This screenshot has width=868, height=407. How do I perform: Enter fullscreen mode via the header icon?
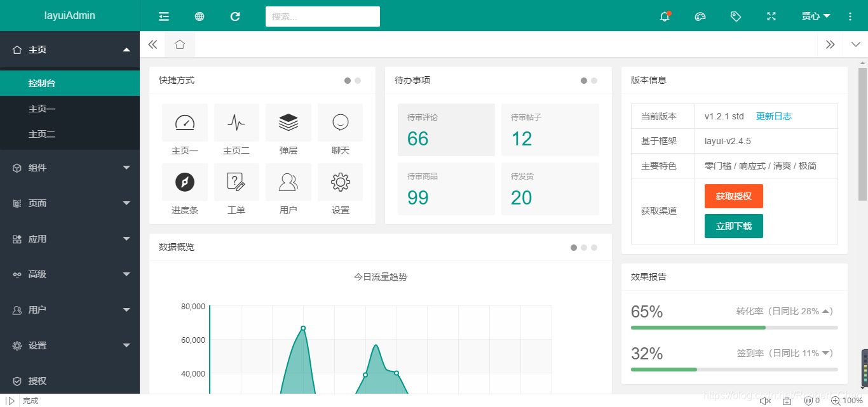771,16
